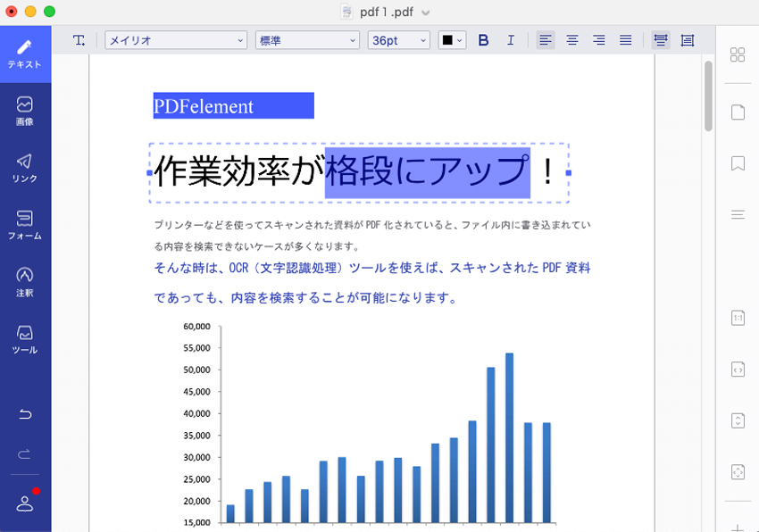
Task: Click the right resize handle of heading box
Action: pyautogui.click(x=569, y=173)
